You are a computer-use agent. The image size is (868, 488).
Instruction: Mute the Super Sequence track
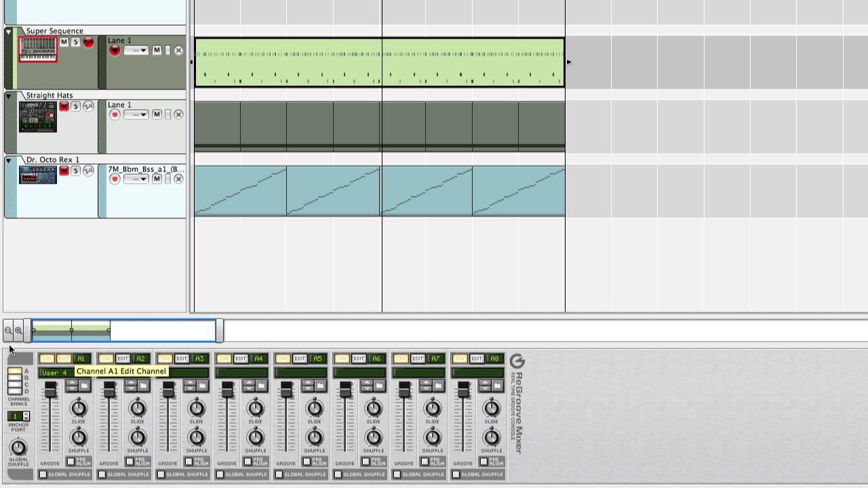(64, 42)
